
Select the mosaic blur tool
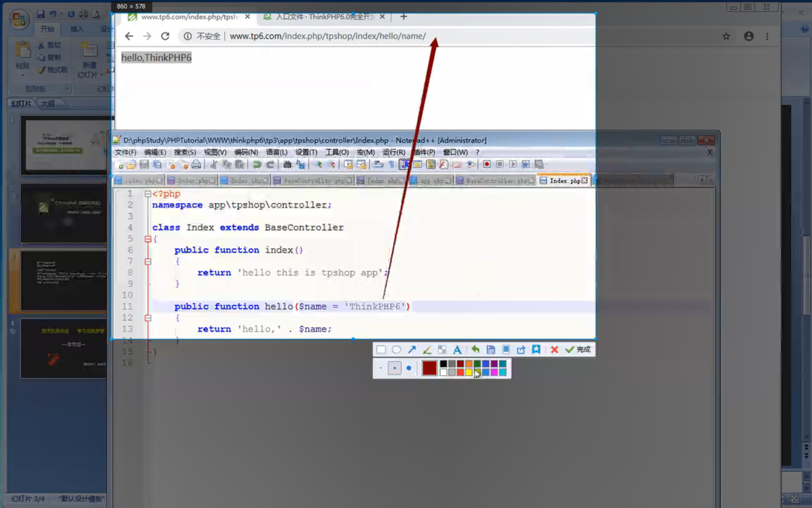click(442, 349)
